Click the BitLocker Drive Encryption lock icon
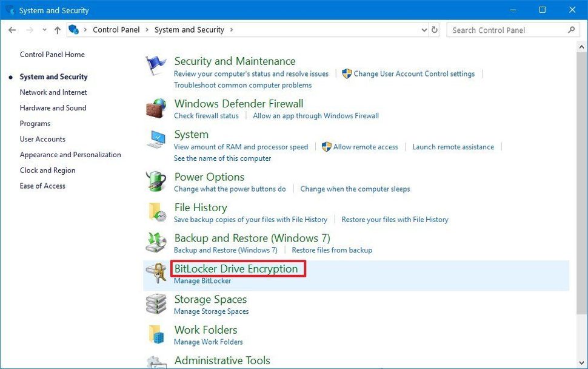Image resolution: width=588 pixels, height=369 pixels. coord(155,273)
